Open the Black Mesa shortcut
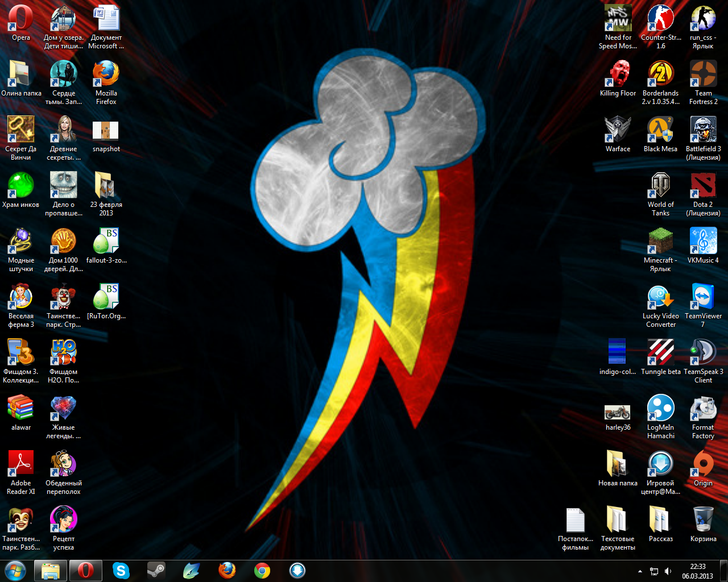 tap(660, 134)
